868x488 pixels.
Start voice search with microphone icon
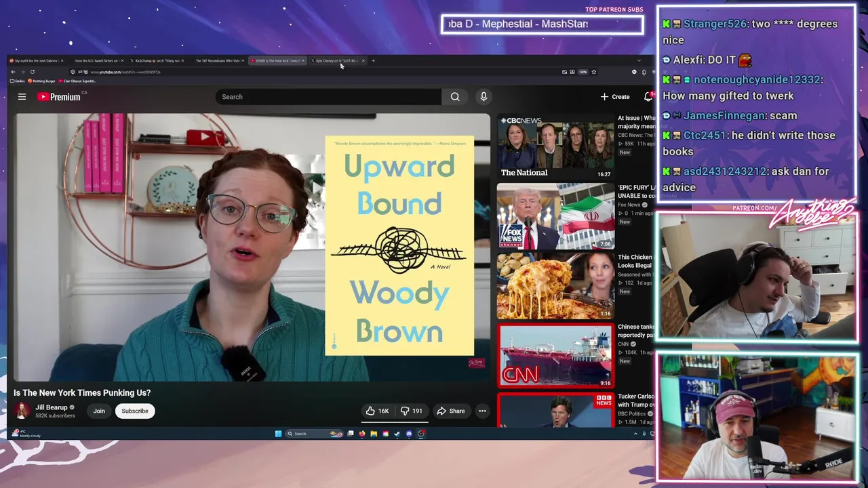484,97
